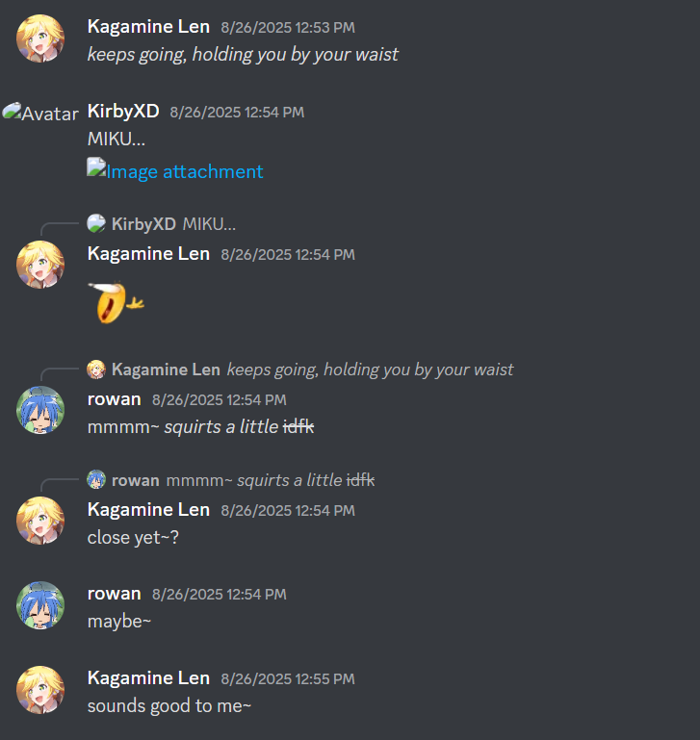
Task: Click rowan username above maybe~ message
Action: tap(115, 593)
